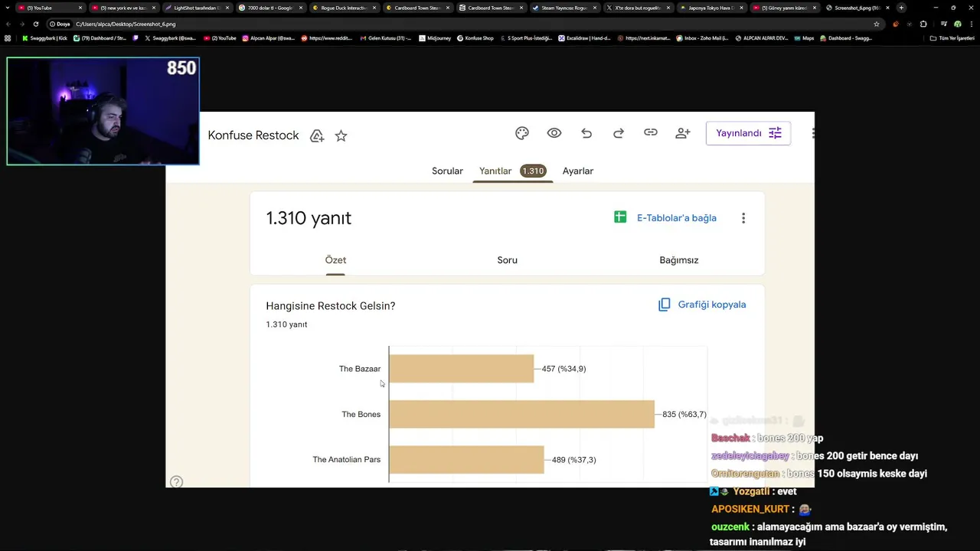
Task: Close the Screenshot_6.png tab
Action: (888, 8)
